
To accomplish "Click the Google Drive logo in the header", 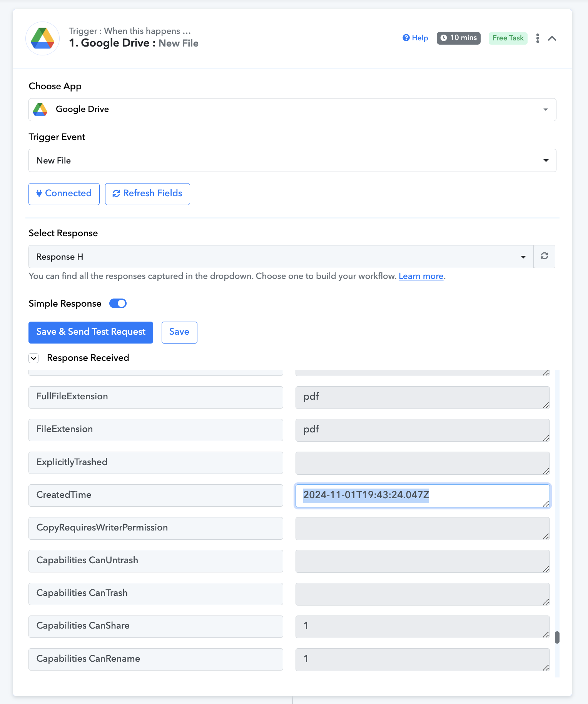I will (42, 38).
